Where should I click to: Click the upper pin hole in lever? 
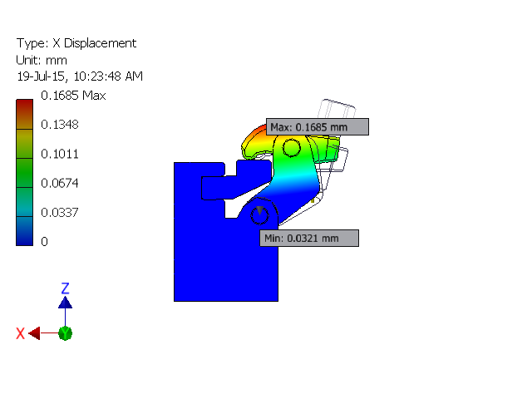292,148
